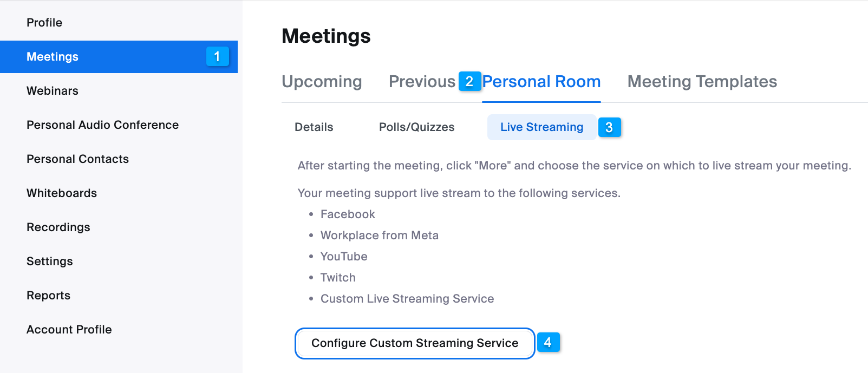Open the Meeting Templates tab

click(x=702, y=81)
